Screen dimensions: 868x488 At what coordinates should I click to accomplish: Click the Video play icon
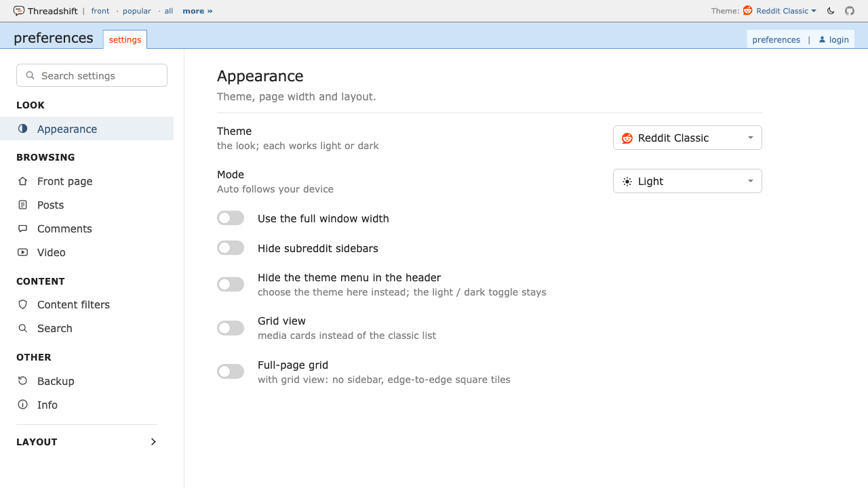click(x=23, y=252)
